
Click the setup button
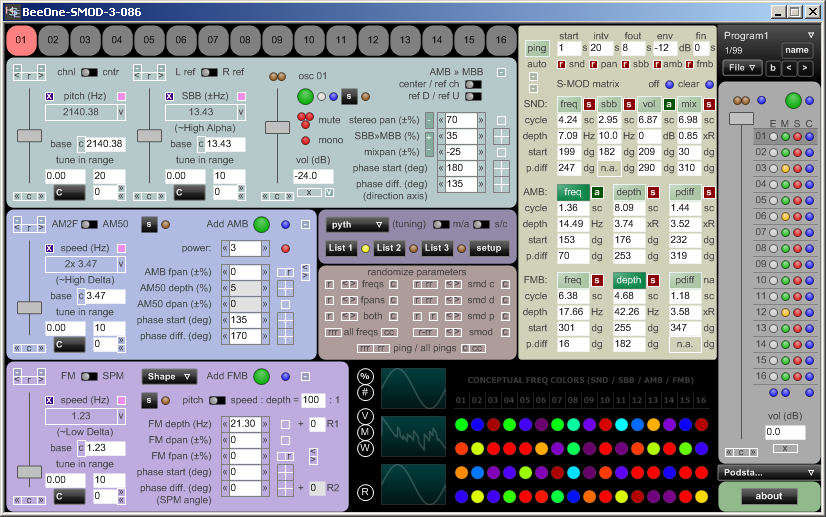tap(489, 248)
